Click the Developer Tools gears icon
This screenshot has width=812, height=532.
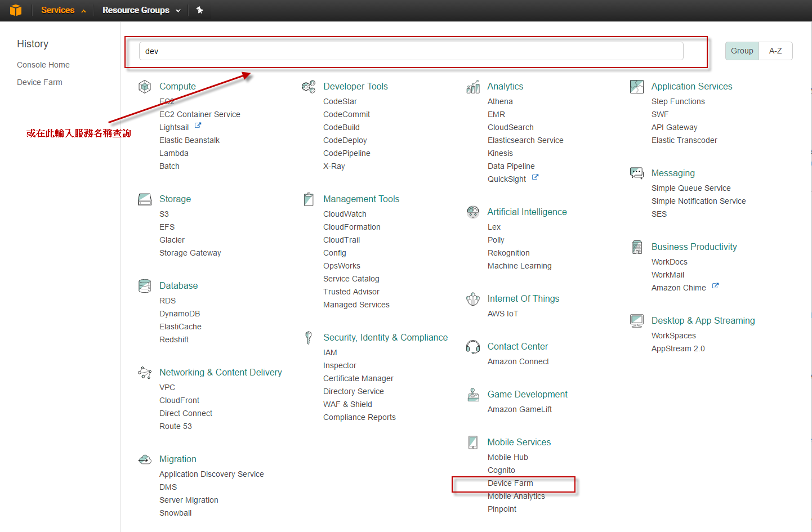(x=309, y=87)
